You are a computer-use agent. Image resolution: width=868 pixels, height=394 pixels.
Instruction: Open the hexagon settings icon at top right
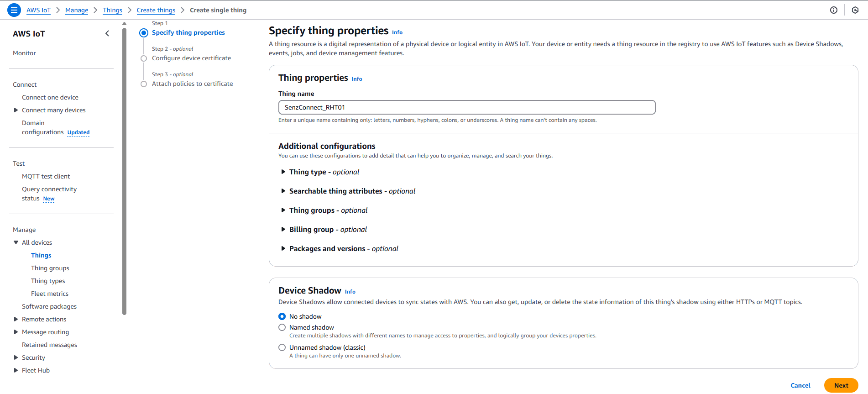point(855,10)
